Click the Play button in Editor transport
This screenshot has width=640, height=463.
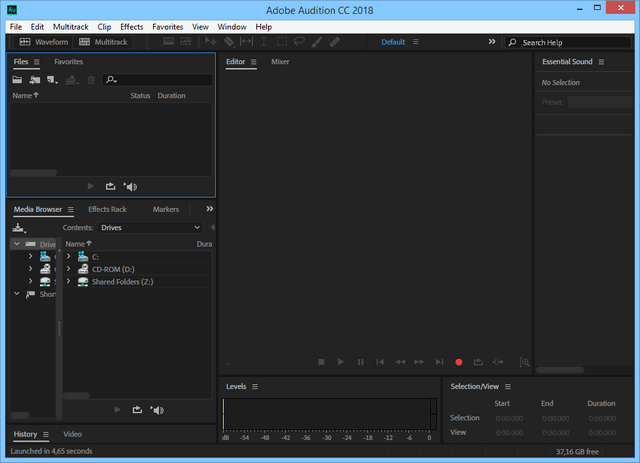pyautogui.click(x=341, y=361)
